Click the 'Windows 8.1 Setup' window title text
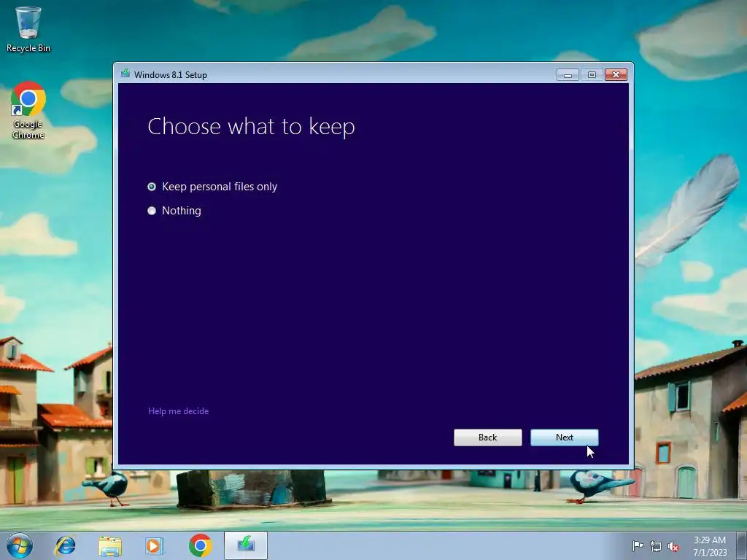Screen dimensions: 747x560 171,75
